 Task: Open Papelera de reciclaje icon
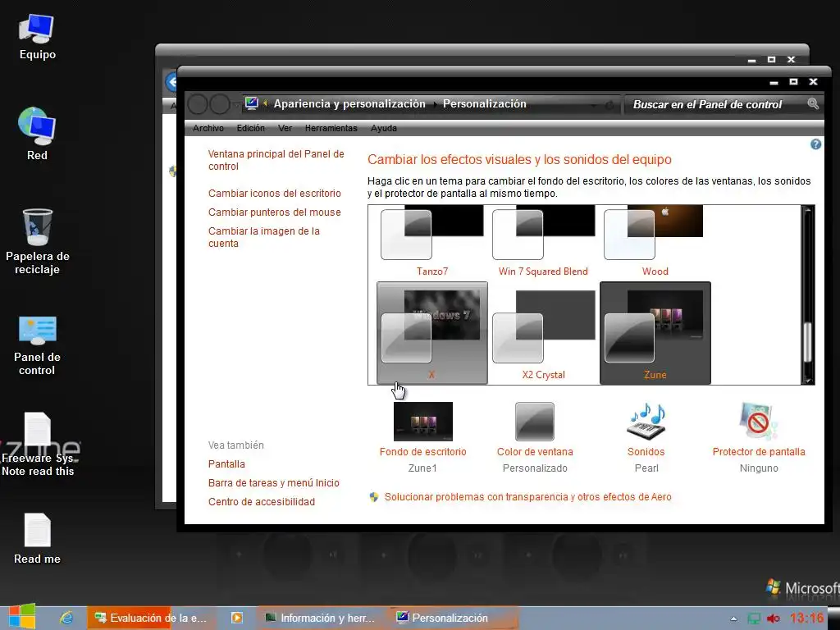[x=37, y=241]
